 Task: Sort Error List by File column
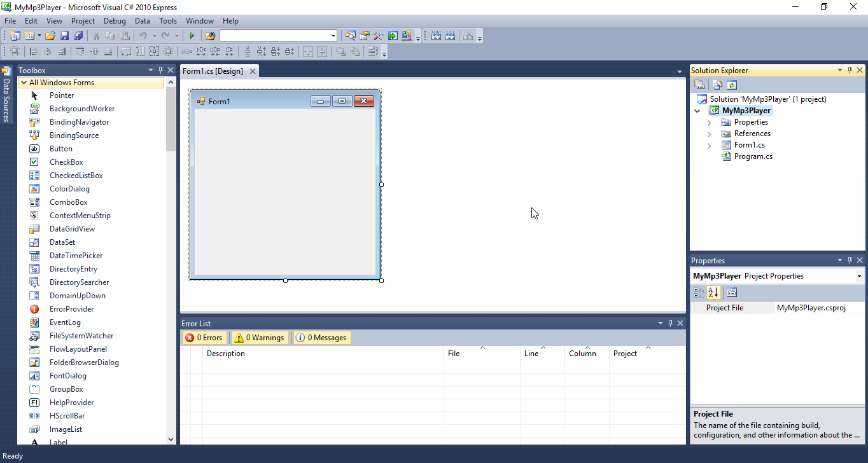pyautogui.click(x=482, y=354)
